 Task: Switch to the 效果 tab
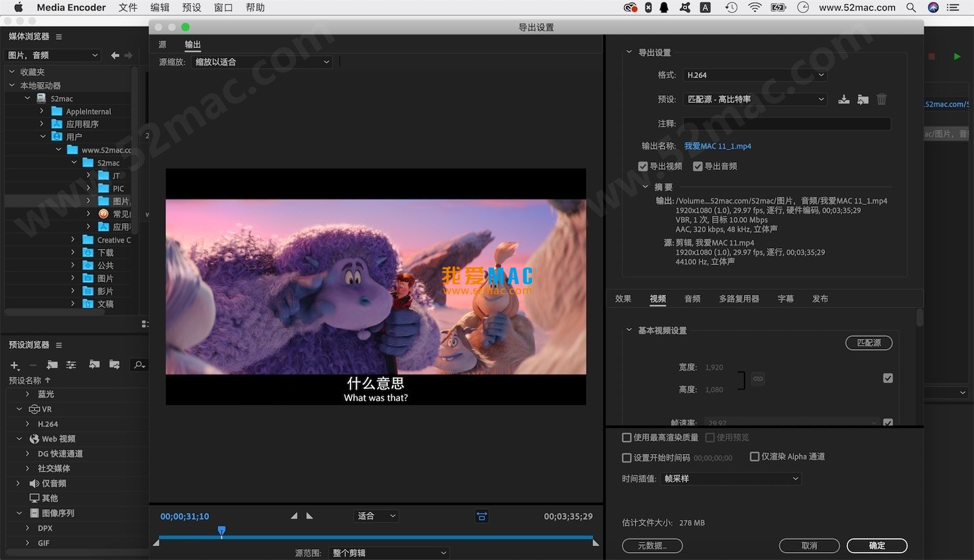point(623,299)
